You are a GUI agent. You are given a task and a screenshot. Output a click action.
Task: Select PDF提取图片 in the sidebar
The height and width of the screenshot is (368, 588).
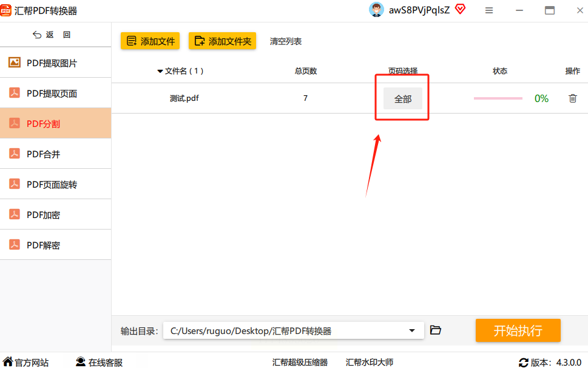55,63
